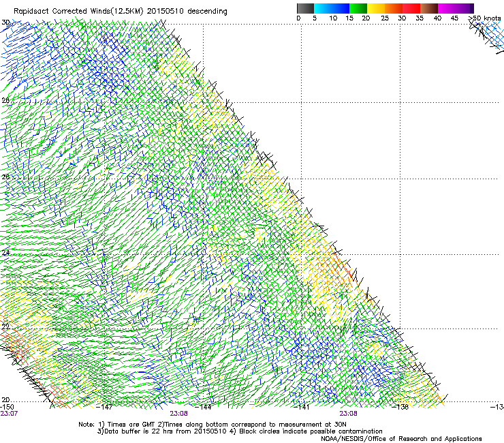Click the latitude label '26' on the left axis

coord(5,177)
